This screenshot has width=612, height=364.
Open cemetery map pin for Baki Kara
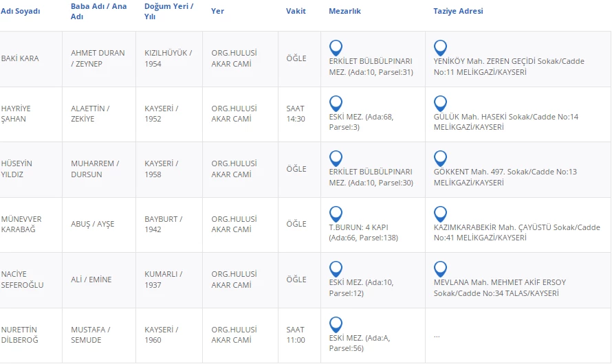point(336,48)
